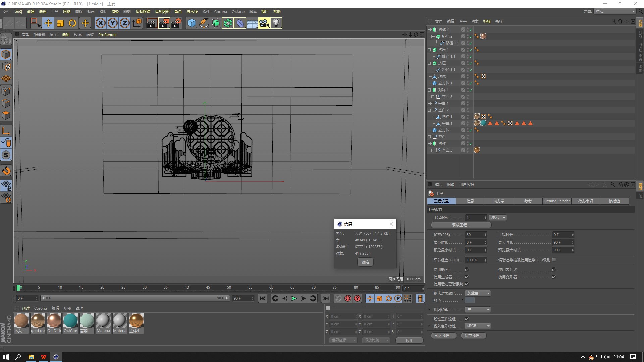Play the animation forward
This screenshot has width=644, height=362.
294,298
